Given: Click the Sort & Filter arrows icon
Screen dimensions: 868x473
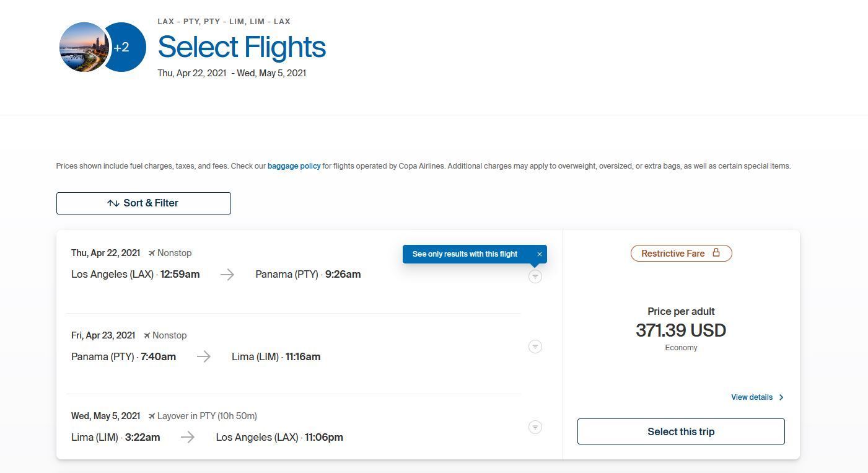Looking at the screenshot, I should click(113, 203).
